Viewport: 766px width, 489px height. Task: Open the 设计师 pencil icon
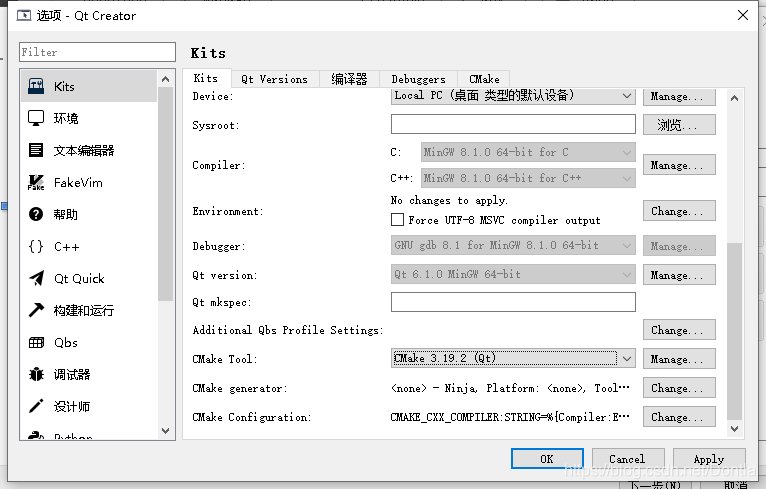click(x=36, y=406)
